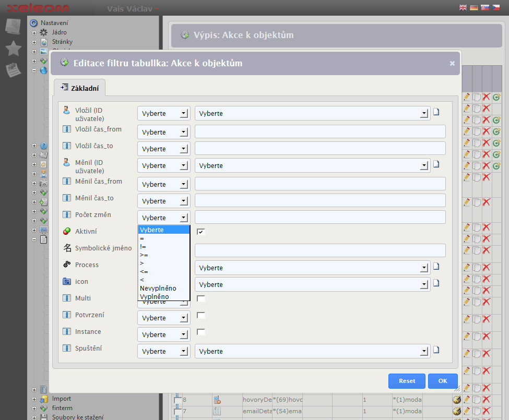Toggle the Aktivní checkbox
The width and height of the screenshot is (509, 420).
click(x=201, y=232)
